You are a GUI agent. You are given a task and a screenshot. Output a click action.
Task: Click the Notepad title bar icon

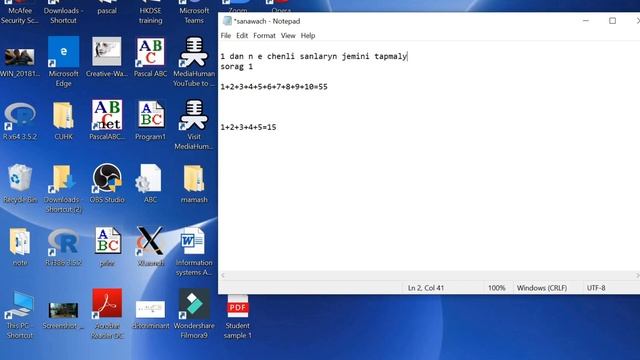(x=227, y=21)
